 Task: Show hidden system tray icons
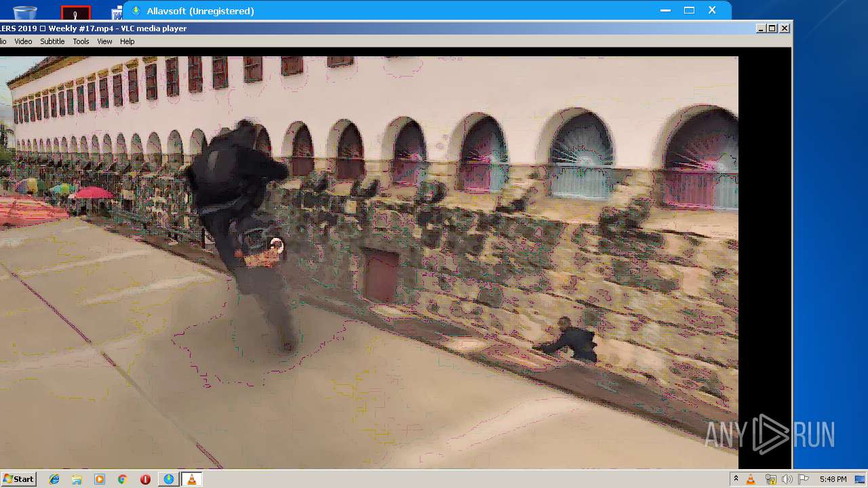736,479
